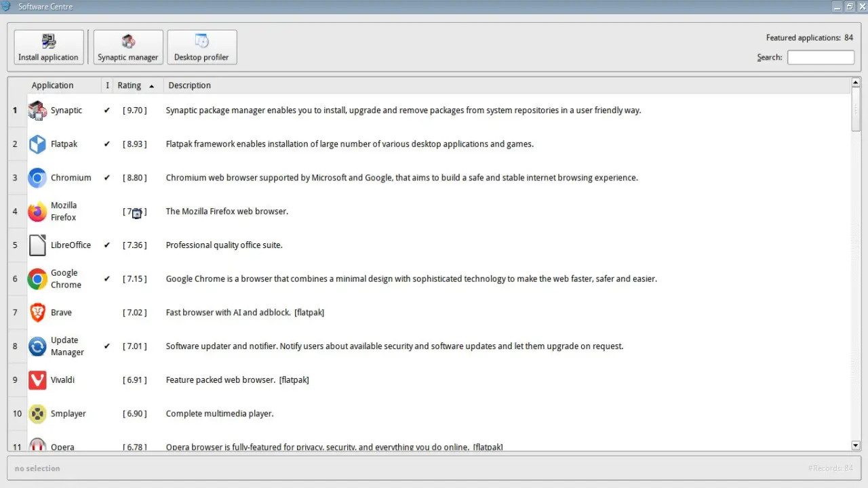Click "Complete multimedia player." description
Screen dimensions: 868x488
[220, 413]
